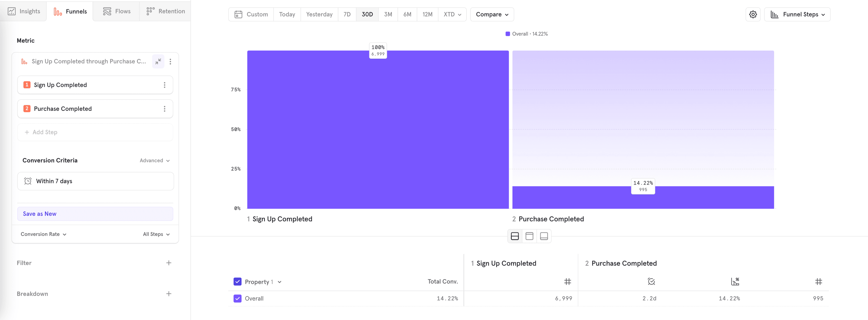
Task: Open Sign Up Completed step options menu
Action: 164,85
